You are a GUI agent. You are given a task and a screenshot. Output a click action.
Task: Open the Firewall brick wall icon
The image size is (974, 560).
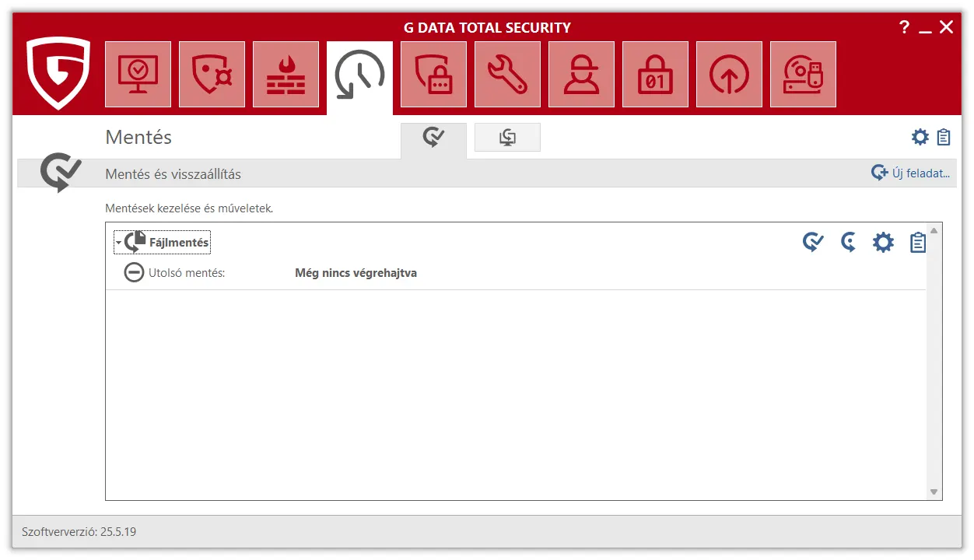pos(286,75)
